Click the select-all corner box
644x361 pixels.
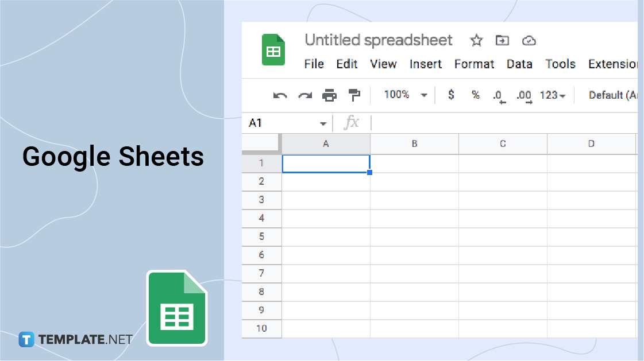pos(261,143)
